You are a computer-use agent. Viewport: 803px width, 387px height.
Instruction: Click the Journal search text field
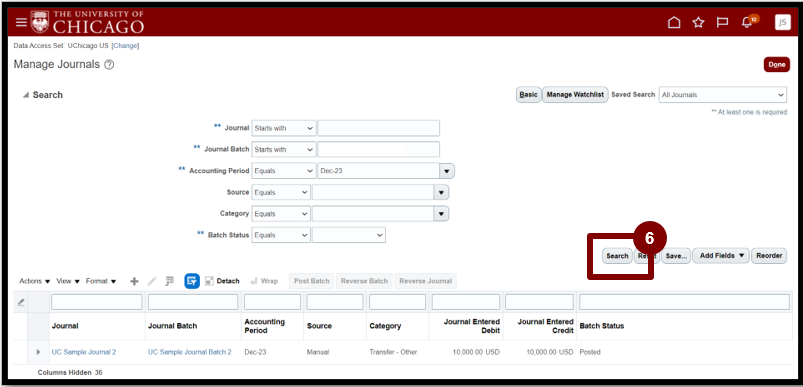point(378,128)
